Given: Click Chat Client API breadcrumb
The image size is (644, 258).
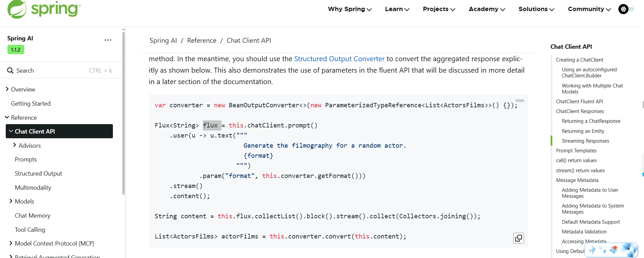Looking at the screenshot, I should click(x=249, y=41).
